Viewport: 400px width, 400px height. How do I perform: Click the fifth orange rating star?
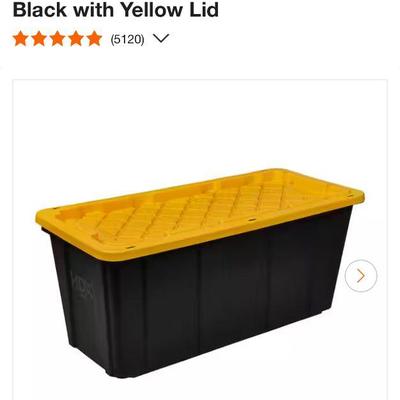pyautogui.click(x=94, y=39)
